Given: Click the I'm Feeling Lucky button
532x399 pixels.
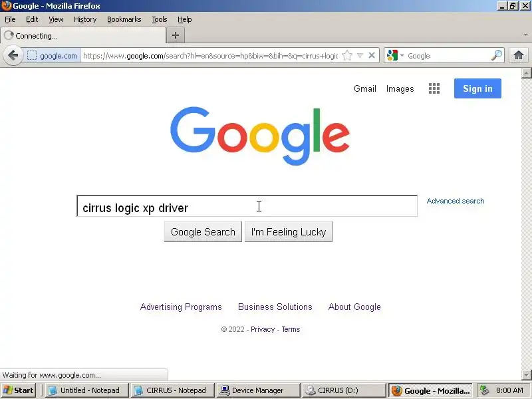Looking at the screenshot, I should pos(289,231).
